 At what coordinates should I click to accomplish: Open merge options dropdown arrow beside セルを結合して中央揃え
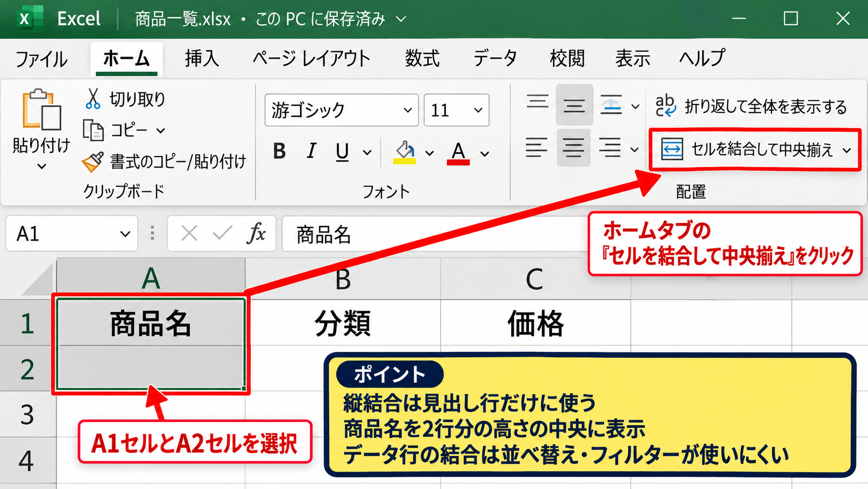(x=847, y=150)
